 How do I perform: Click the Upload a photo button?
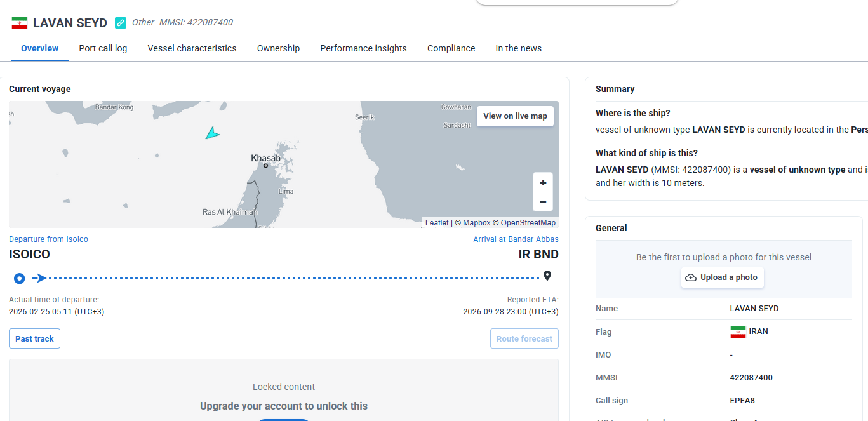(722, 277)
